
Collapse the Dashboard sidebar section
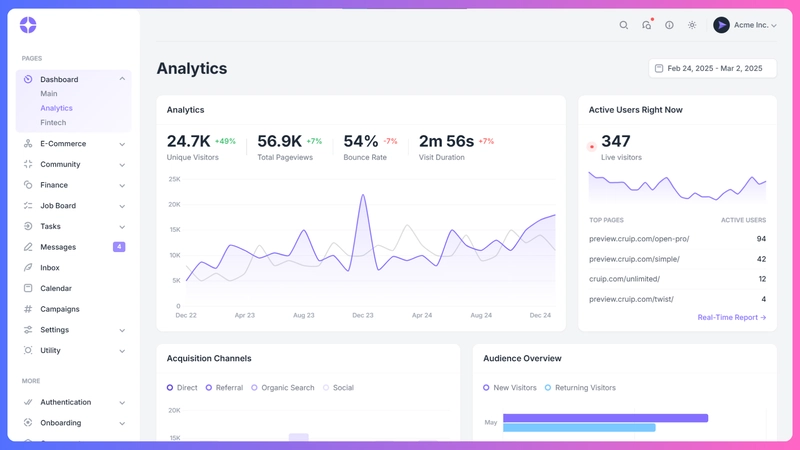click(x=122, y=79)
